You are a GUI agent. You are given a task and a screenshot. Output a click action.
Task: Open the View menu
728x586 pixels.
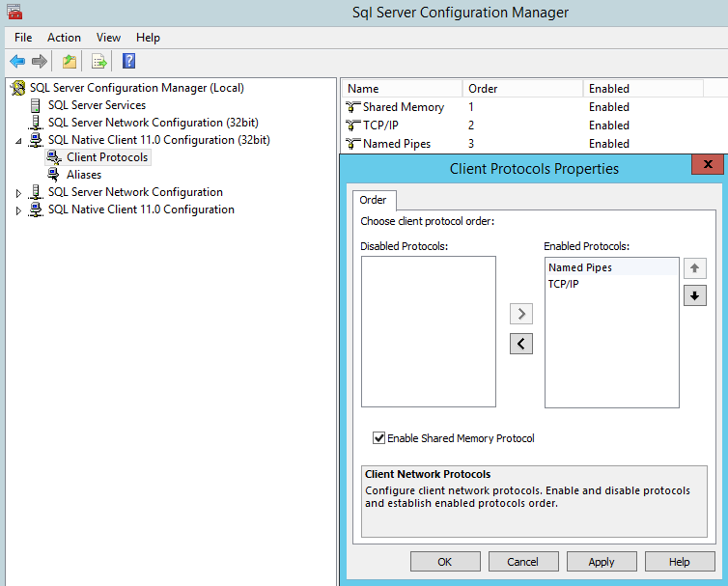(x=108, y=38)
